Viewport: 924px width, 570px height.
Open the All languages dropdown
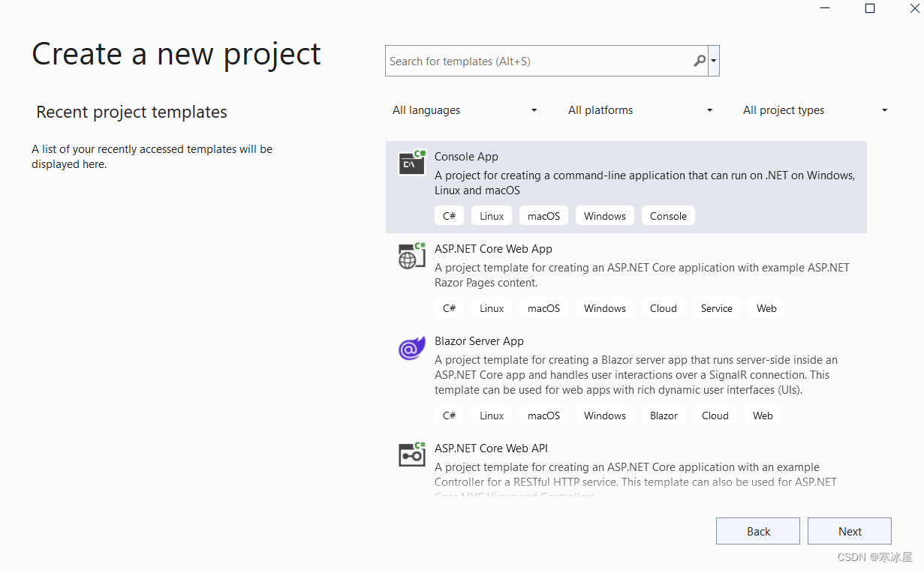[464, 110]
